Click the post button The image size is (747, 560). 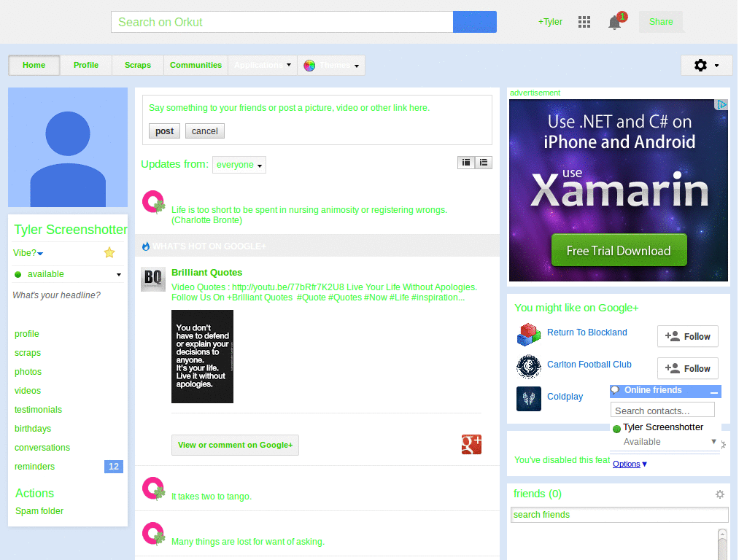[164, 131]
